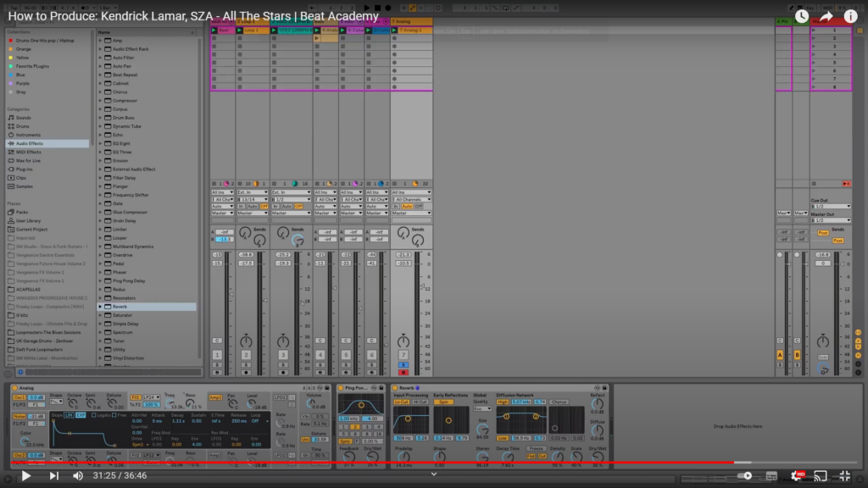Enter fullscreen mode
Viewport: 868px width, 488px height.
844,475
